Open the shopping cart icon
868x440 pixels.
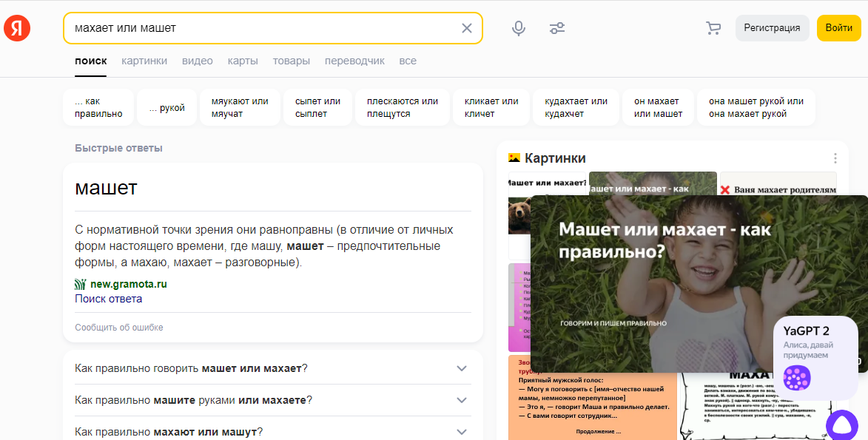tap(713, 28)
